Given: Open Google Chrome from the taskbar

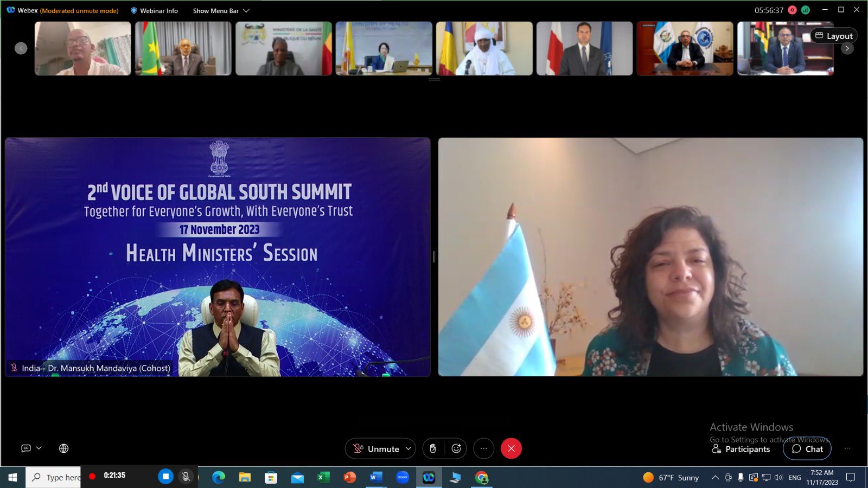Looking at the screenshot, I should coord(481,477).
